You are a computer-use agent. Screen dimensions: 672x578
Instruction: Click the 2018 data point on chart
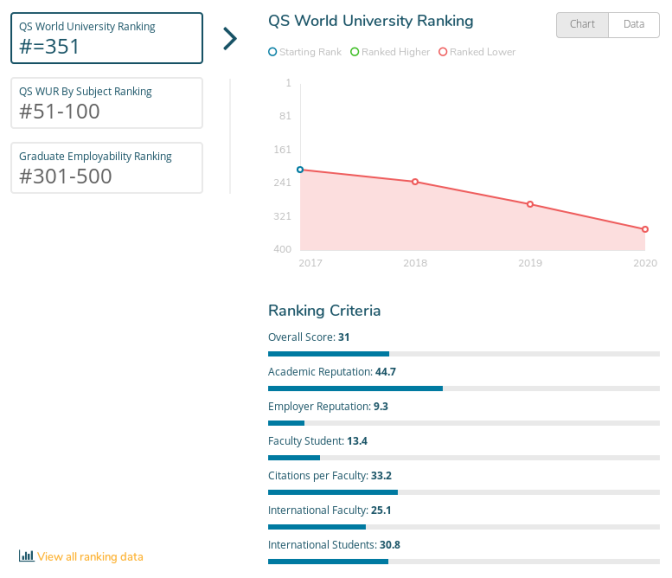(415, 182)
